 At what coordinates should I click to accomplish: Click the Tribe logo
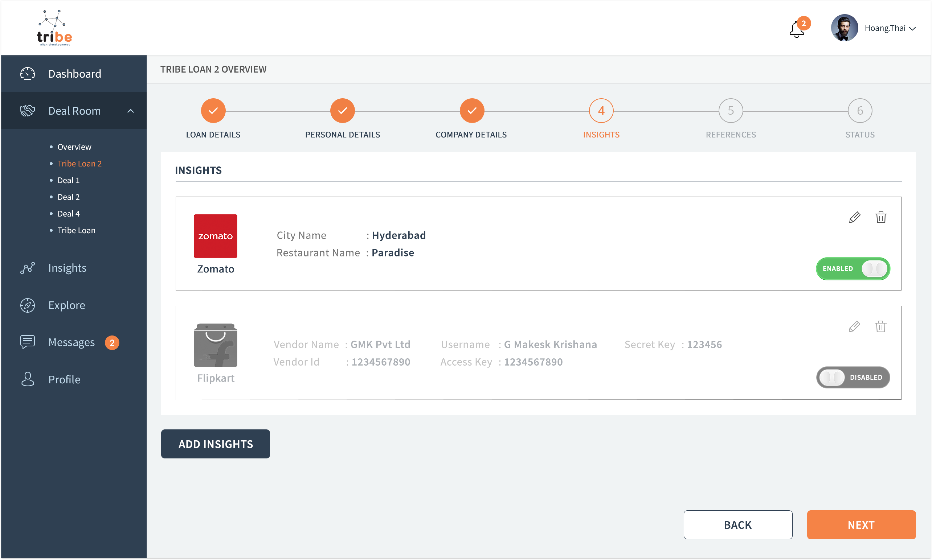tap(54, 28)
